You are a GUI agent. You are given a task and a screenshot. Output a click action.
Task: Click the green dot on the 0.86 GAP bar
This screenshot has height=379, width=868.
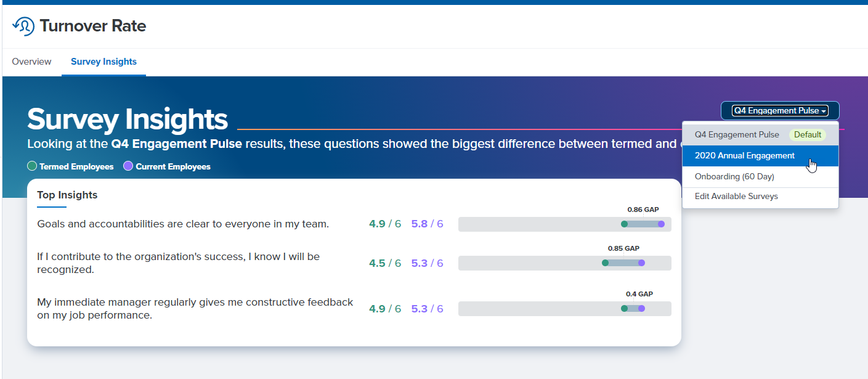(624, 224)
